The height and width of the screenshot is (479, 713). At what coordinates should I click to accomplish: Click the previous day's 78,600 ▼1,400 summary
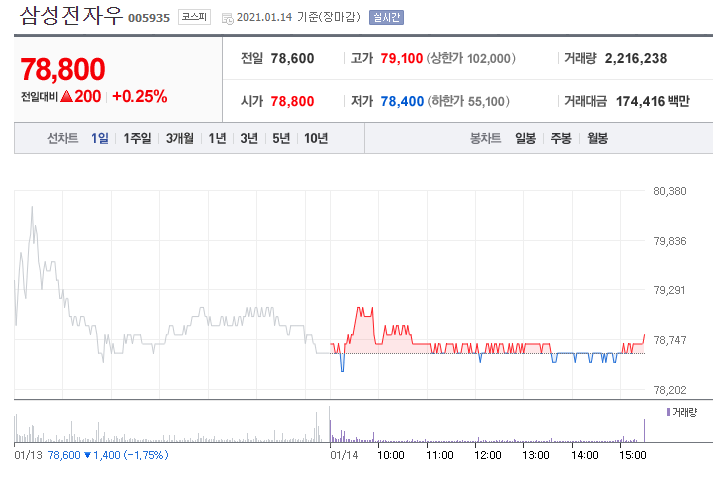108,455
